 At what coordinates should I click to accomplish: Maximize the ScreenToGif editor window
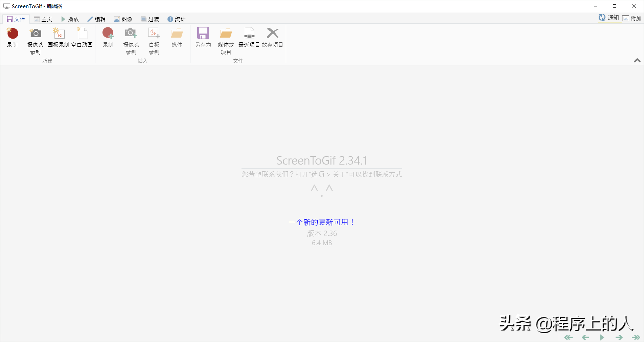click(615, 6)
